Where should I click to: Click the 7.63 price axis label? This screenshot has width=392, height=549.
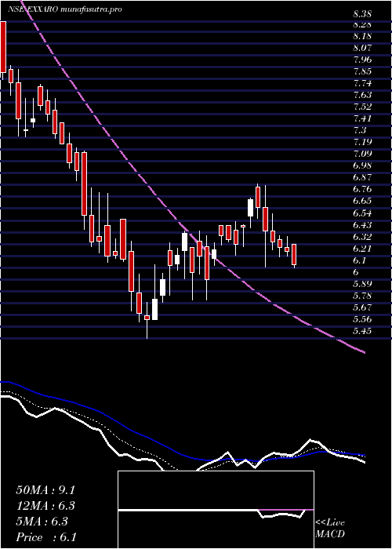tap(362, 95)
